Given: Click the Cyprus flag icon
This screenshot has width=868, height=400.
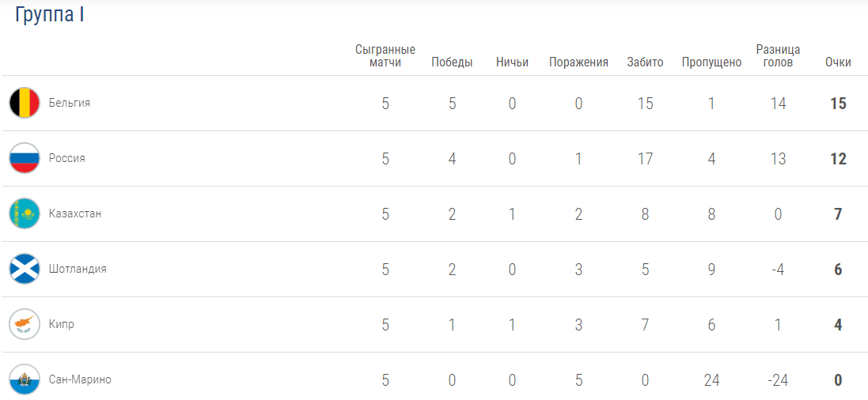Looking at the screenshot, I should (x=25, y=324).
